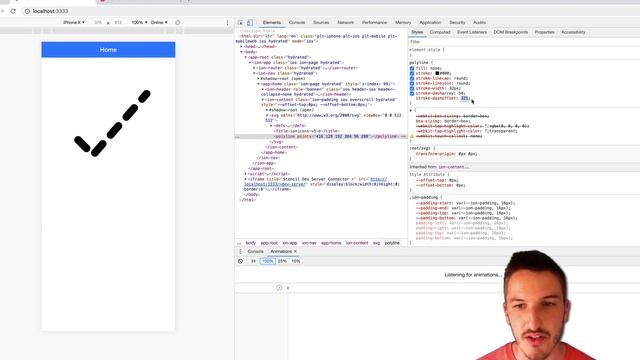Expand the defs element node
This screenshot has width=640, height=360.
271,126
